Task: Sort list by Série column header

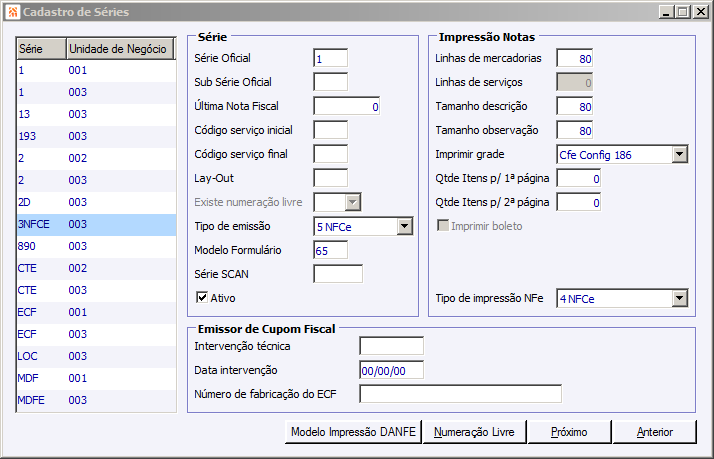Action: tap(40, 49)
